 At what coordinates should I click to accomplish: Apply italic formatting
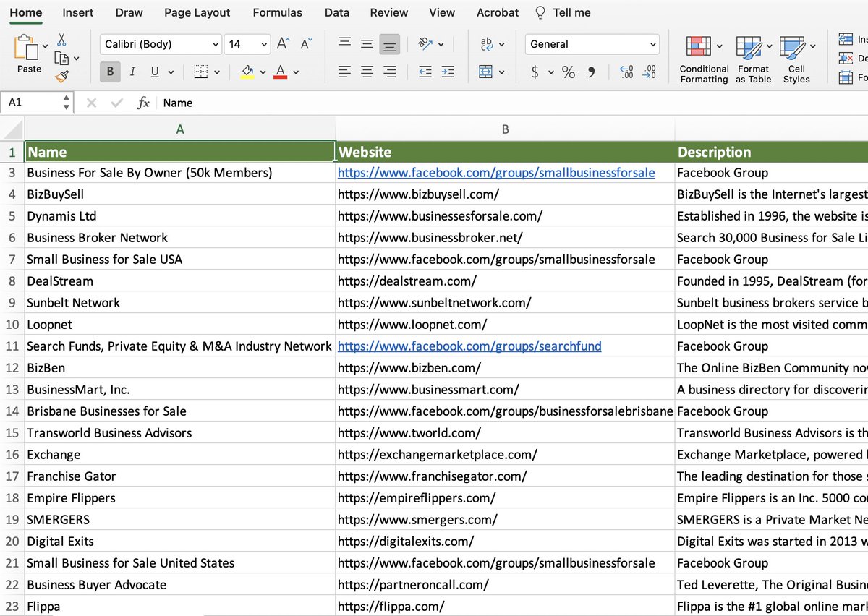coord(132,72)
